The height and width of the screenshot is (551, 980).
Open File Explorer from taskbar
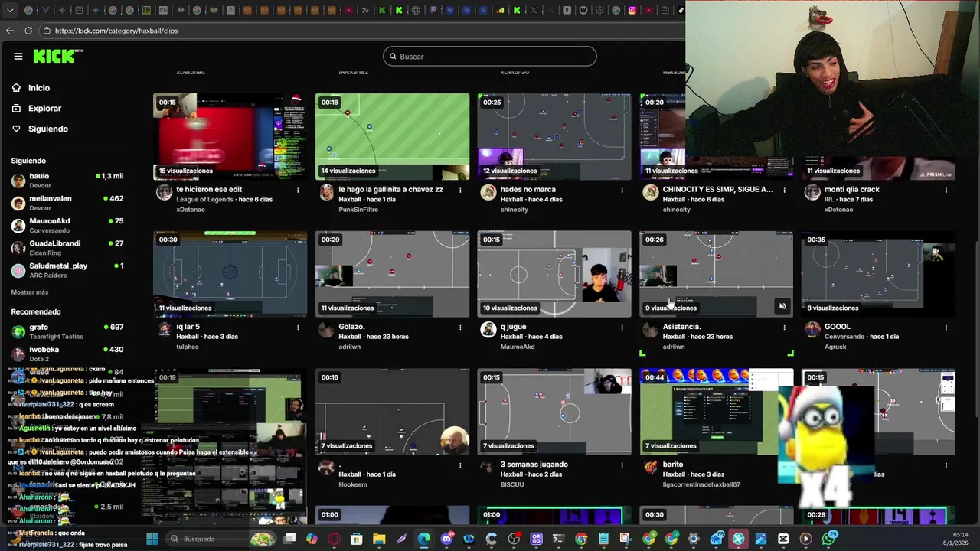[379, 539]
